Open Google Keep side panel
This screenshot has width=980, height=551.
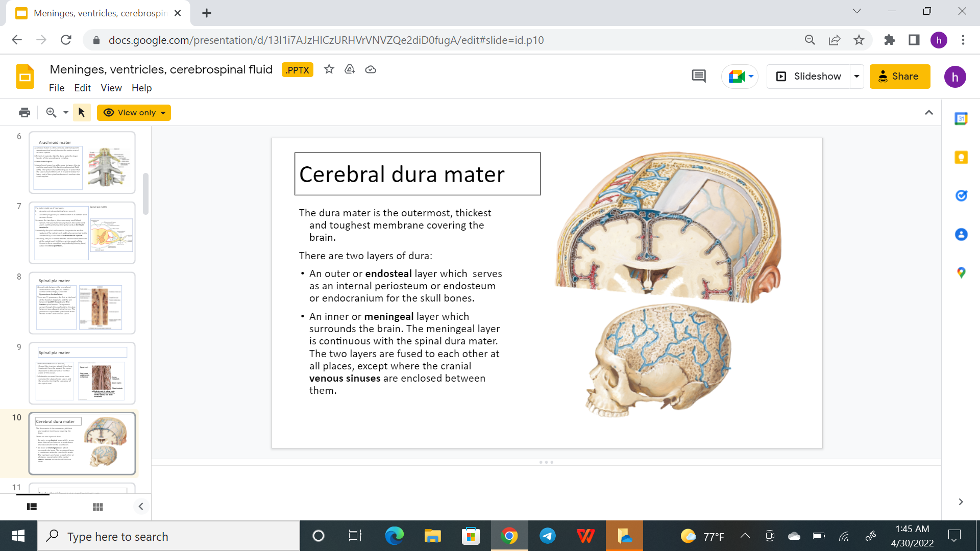961,157
